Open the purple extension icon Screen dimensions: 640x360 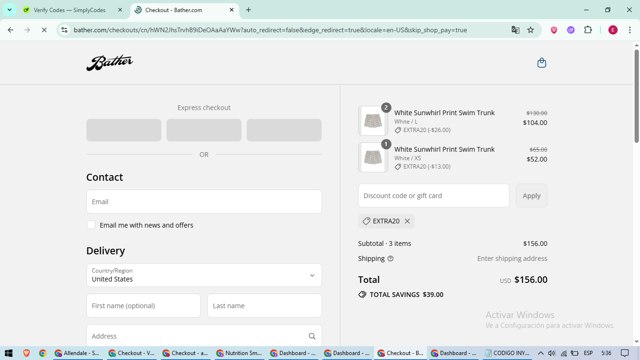(571, 30)
